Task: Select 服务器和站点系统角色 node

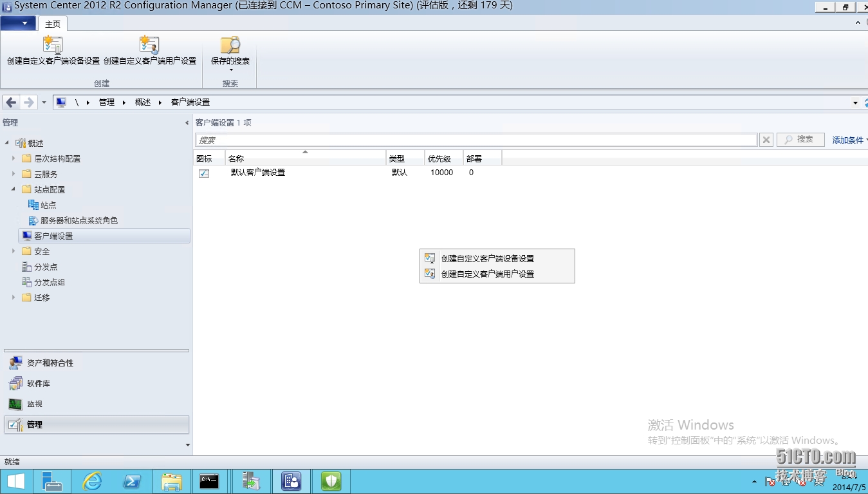Action: click(x=79, y=220)
